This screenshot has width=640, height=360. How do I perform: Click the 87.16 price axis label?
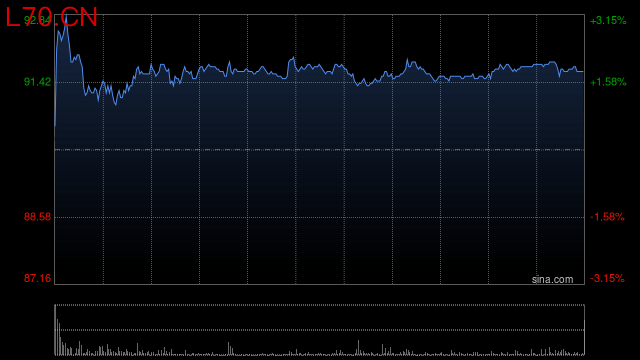[x=38, y=278]
